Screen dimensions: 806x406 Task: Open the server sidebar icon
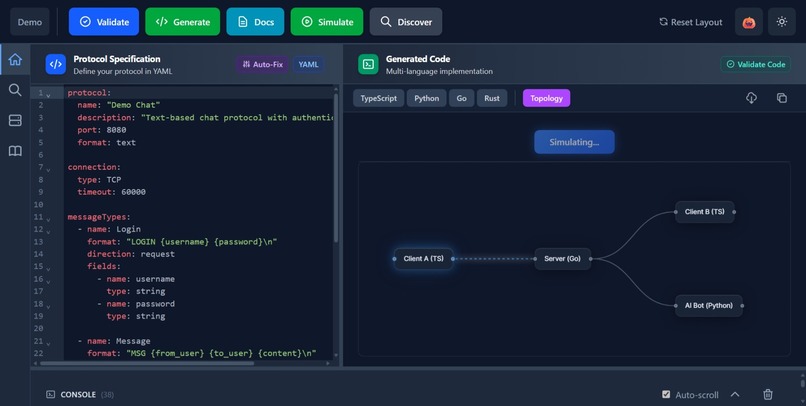tap(15, 120)
